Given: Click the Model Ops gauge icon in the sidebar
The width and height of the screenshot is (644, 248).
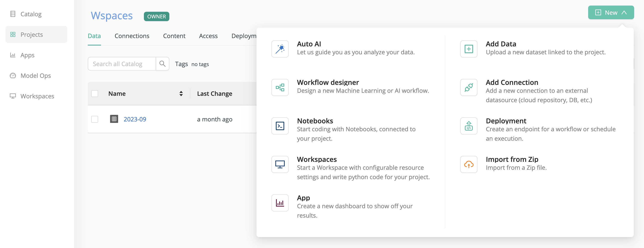Looking at the screenshot, I should pos(13,75).
